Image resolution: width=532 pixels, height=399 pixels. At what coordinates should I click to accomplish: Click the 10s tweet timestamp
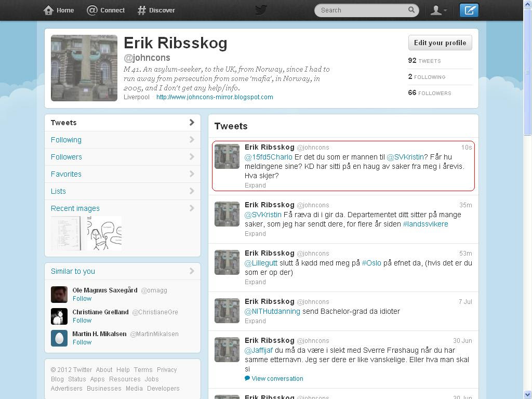click(x=466, y=147)
